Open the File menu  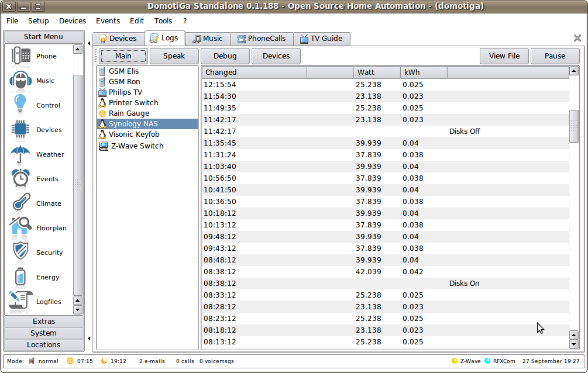click(12, 21)
